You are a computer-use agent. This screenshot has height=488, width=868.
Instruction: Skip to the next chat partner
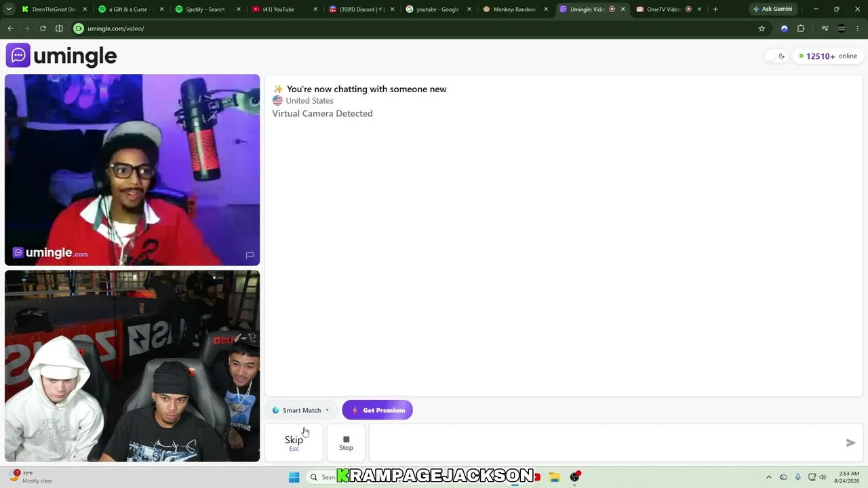click(x=294, y=443)
